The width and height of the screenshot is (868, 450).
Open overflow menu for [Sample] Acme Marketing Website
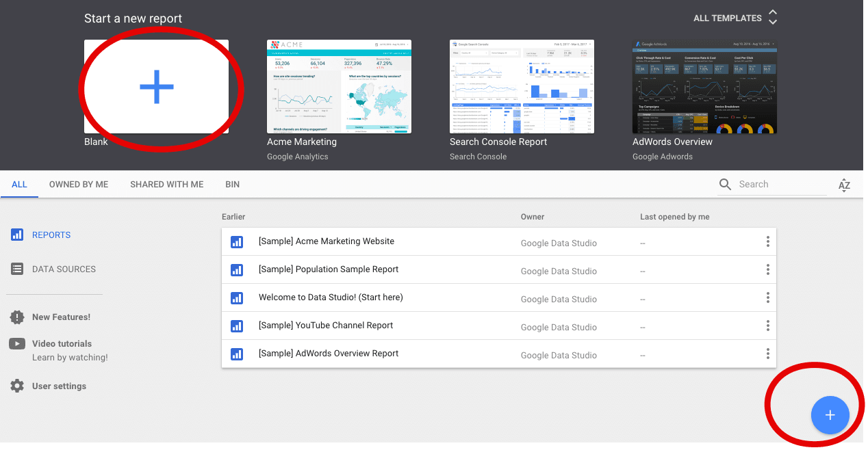point(767,241)
